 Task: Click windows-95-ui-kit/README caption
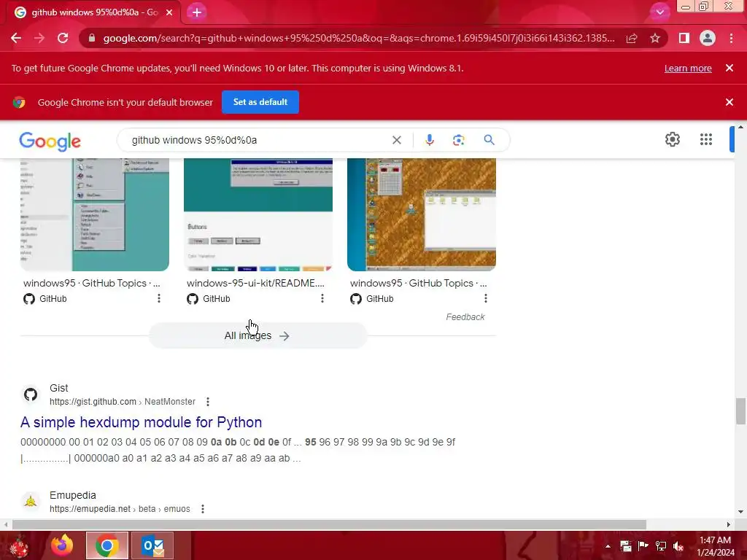pyautogui.click(x=255, y=283)
